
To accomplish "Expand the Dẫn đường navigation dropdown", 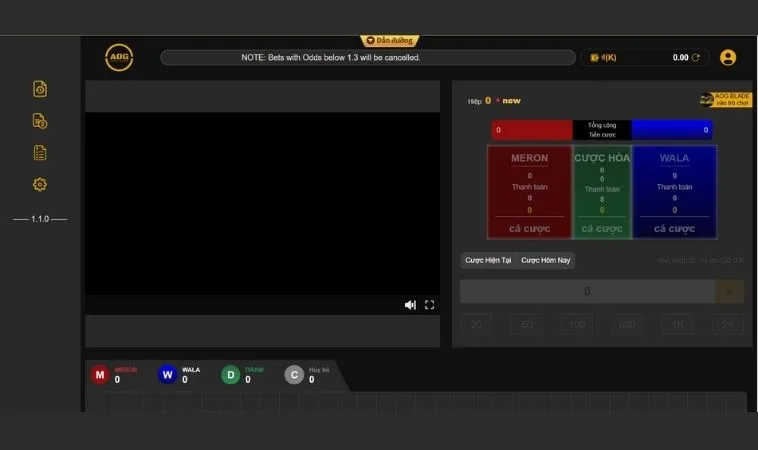I will pos(390,41).
